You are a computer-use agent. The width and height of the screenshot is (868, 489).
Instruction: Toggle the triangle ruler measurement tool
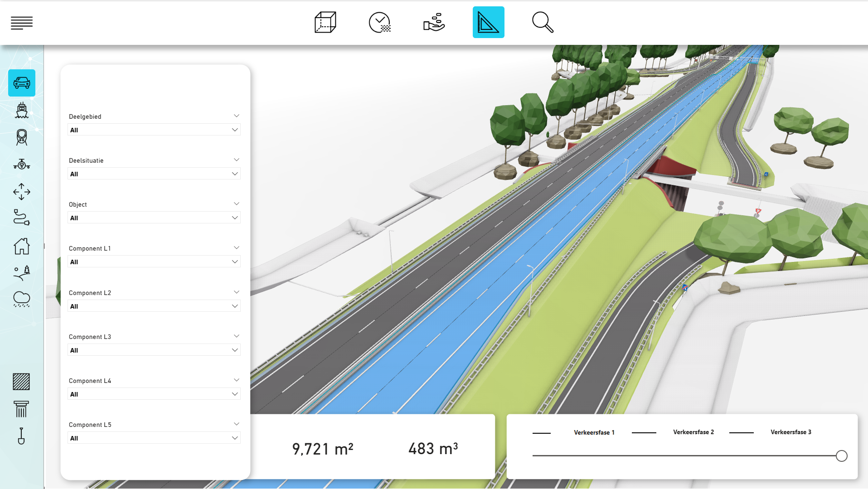488,23
